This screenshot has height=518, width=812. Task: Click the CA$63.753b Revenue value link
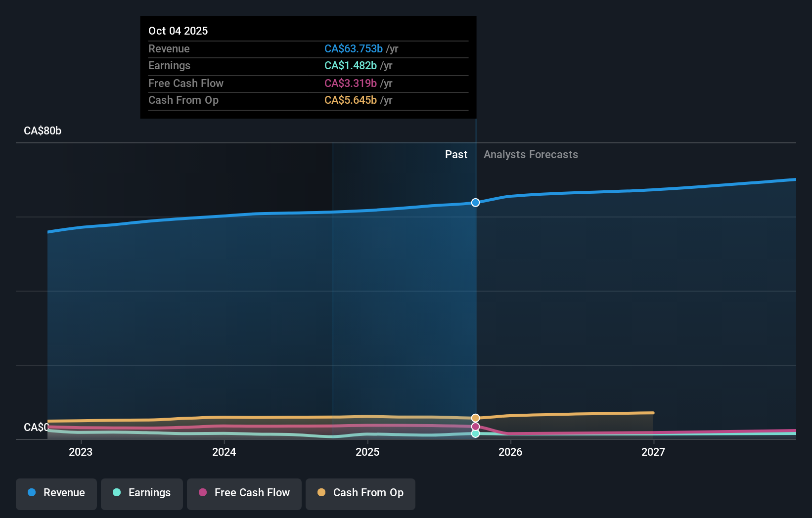click(x=353, y=49)
